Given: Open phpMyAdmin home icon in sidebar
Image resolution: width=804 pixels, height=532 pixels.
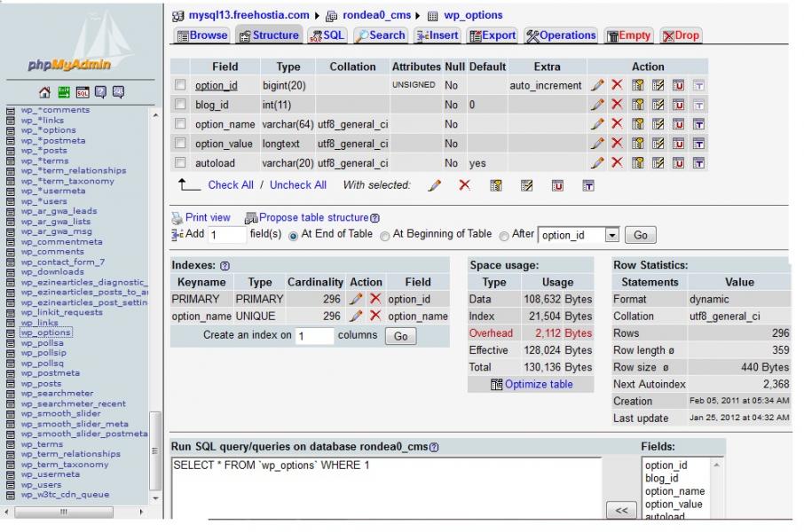Looking at the screenshot, I should [x=44, y=92].
